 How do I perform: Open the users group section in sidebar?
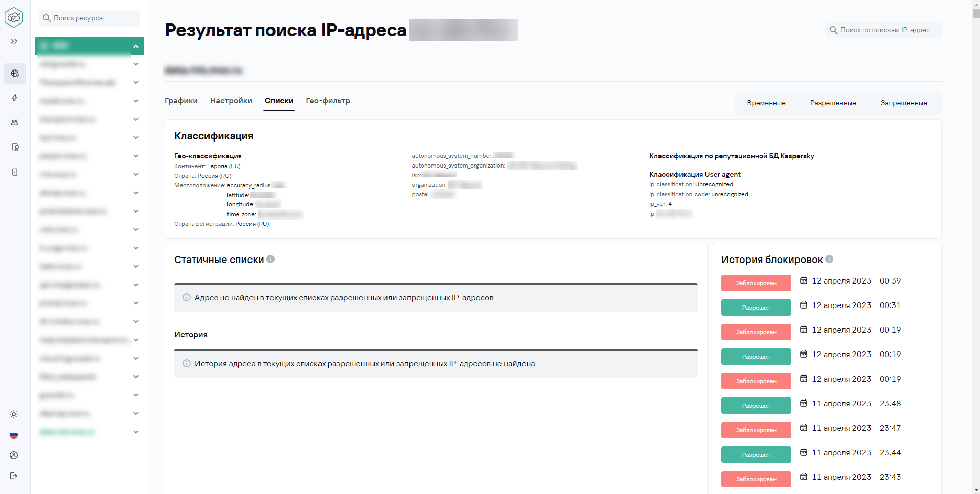(x=14, y=122)
